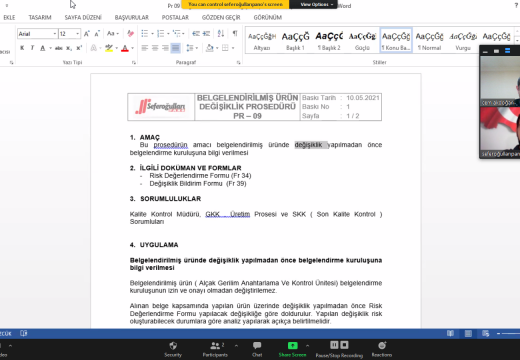This screenshot has width=520, height=360.
Task: Apply Başlık 2 style
Action: [329, 41]
